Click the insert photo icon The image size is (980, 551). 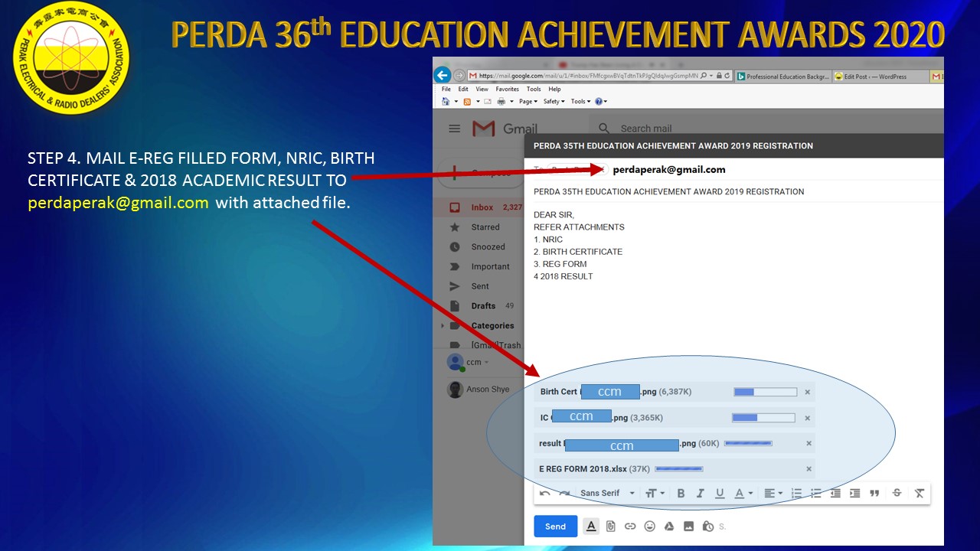688,527
